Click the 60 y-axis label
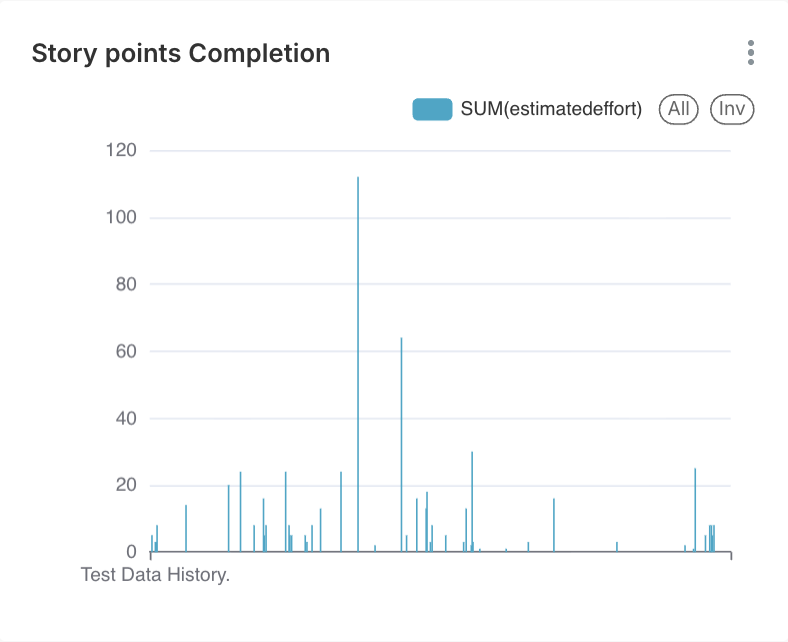The height and width of the screenshot is (642, 788). 125,352
